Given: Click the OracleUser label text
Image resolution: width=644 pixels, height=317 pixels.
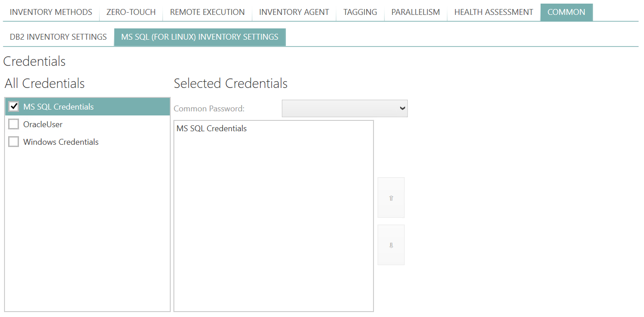Looking at the screenshot, I should point(42,124).
